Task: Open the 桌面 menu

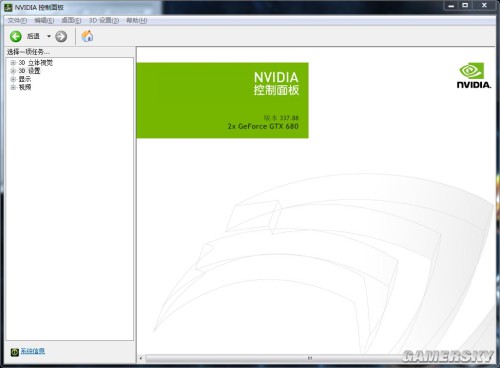Action: click(71, 21)
